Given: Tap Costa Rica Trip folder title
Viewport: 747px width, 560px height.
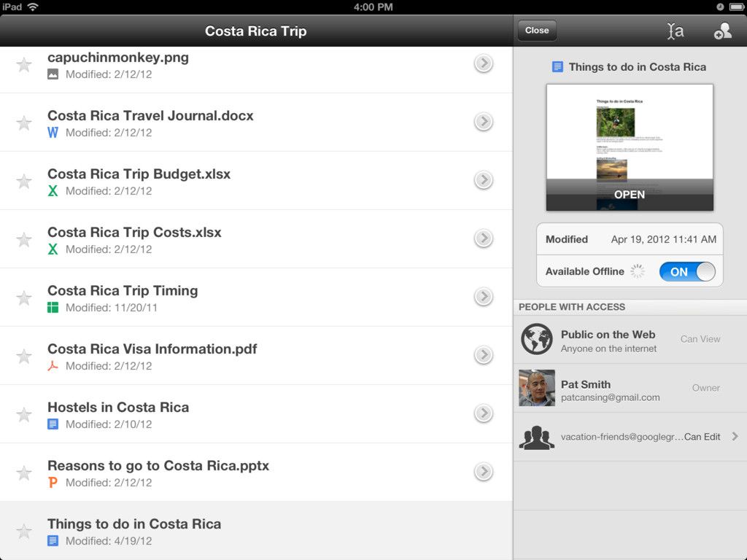Looking at the screenshot, I should (256, 31).
